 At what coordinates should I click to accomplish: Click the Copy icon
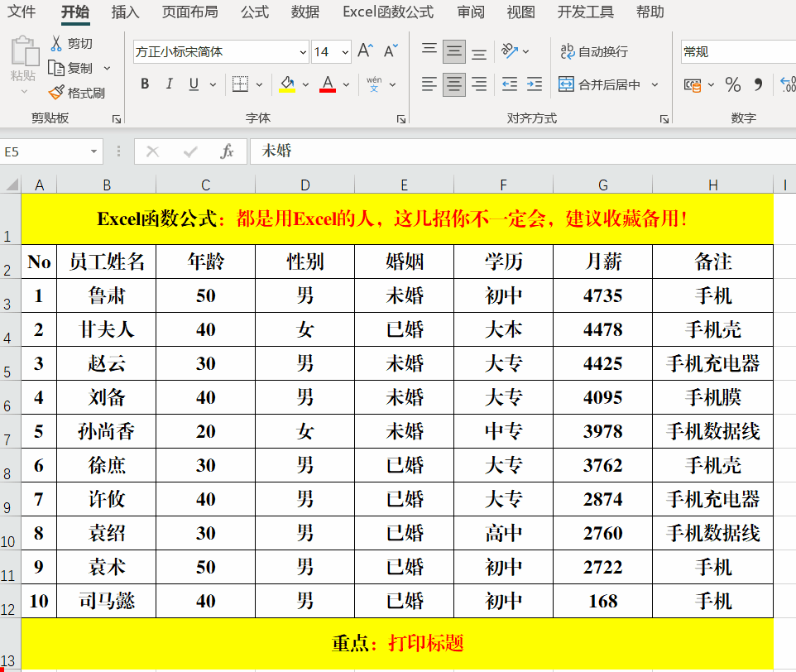click(55, 68)
